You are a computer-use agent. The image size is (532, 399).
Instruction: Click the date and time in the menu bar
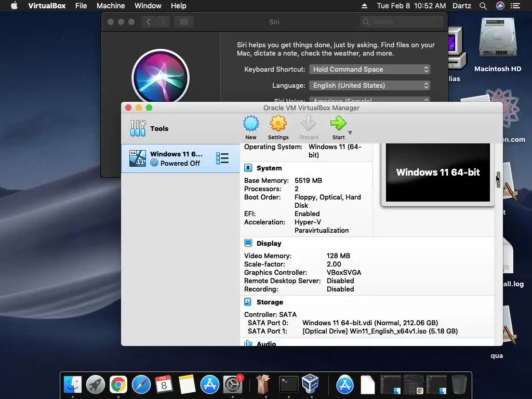coord(411,6)
